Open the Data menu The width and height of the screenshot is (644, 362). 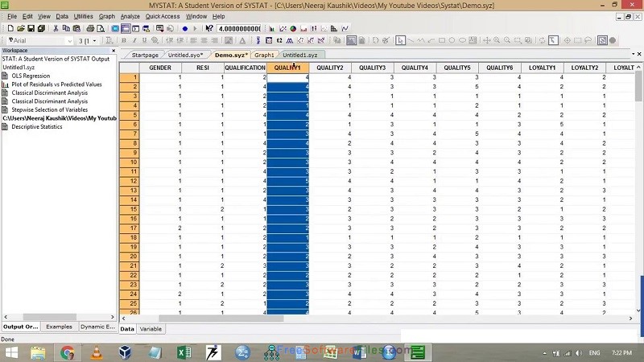point(62,16)
